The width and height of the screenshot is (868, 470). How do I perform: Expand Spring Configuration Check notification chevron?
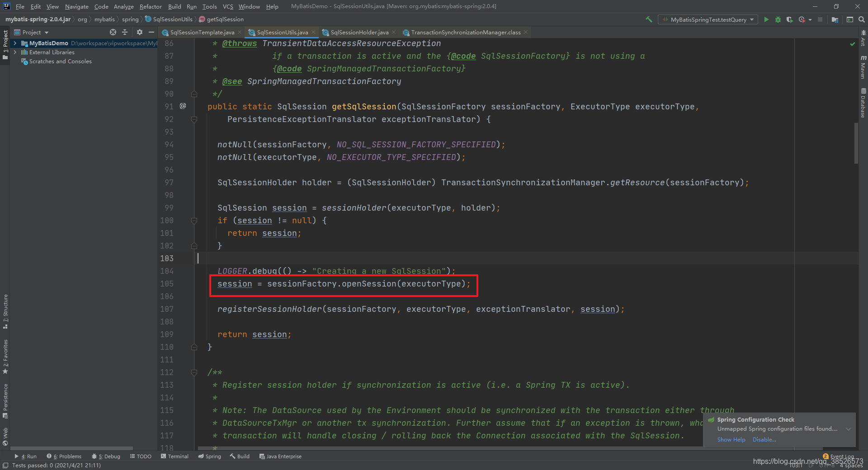[x=849, y=429]
